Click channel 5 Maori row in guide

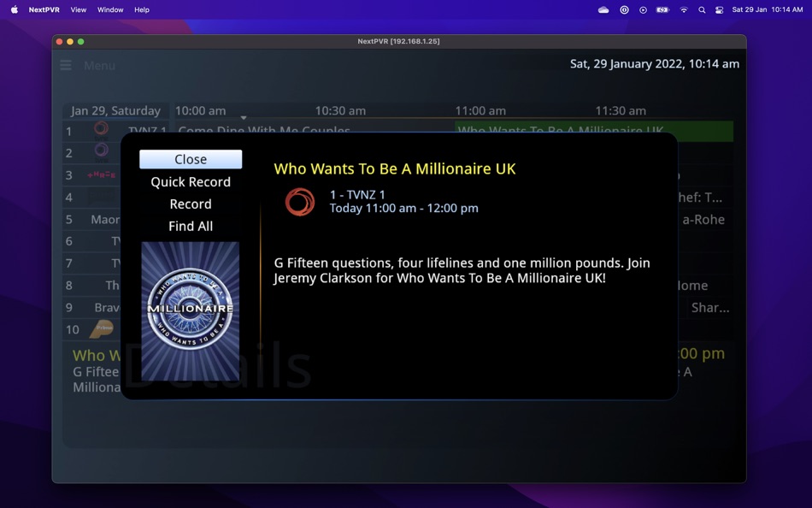(91, 219)
